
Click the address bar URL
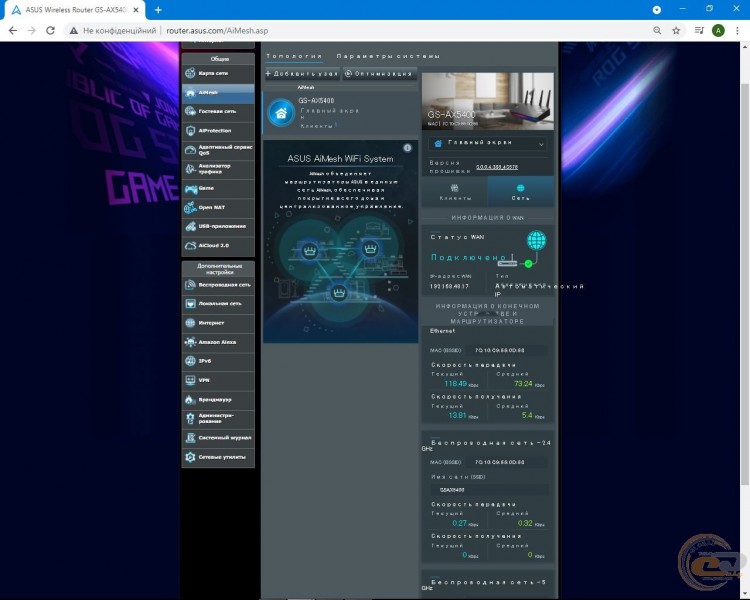click(217, 31)
